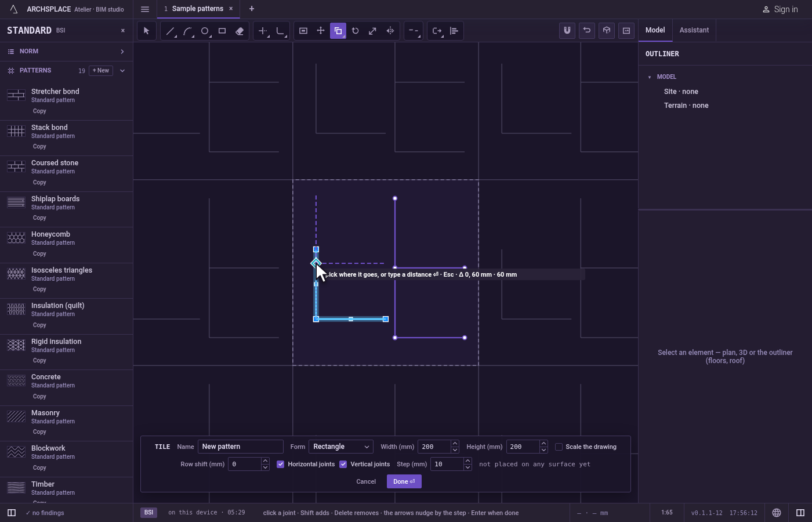Select the Rotate tool
This screenshot has height=522, width=812.
pyautogui.click(x=356, y=31)
